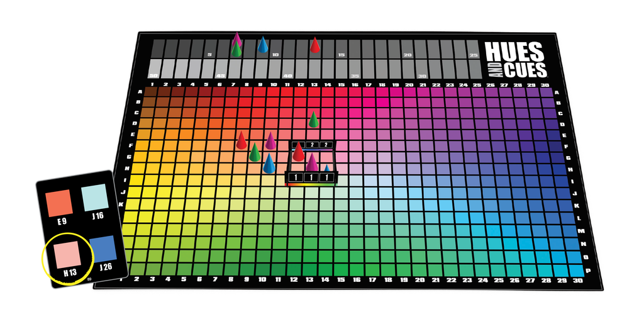Pick the green cone on the peach squares
This screenshot has height=329, width=644.
point(255,152)
